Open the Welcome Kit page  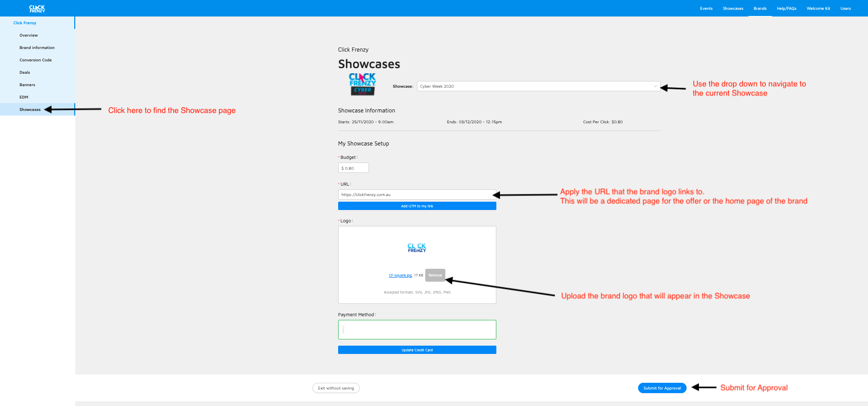point(819,8)
